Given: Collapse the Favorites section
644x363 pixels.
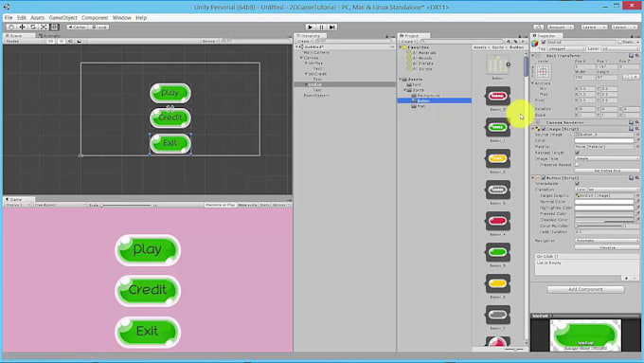Looking at the screenshot, I should 401,47.
